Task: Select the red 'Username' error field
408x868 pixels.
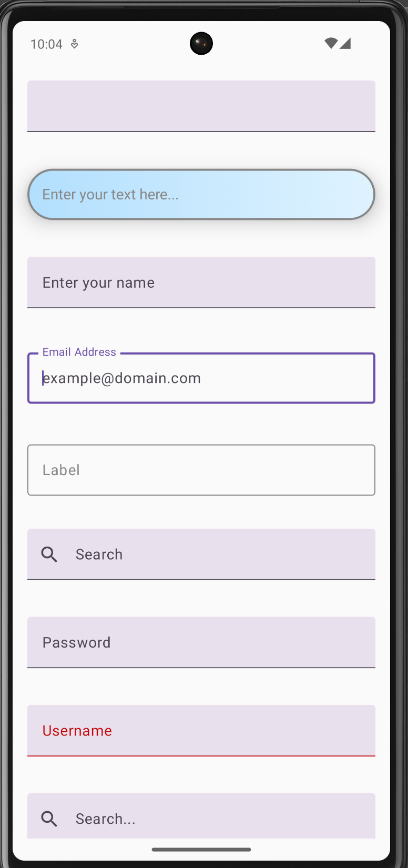Action: [x=201, y=731]
